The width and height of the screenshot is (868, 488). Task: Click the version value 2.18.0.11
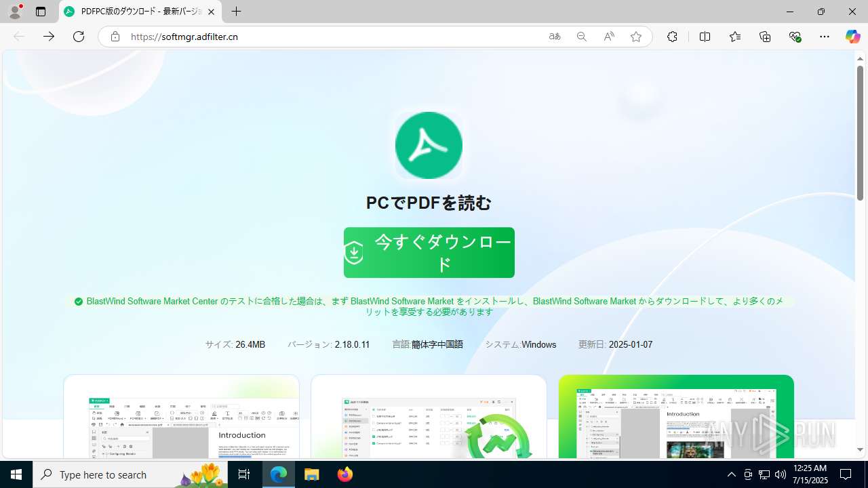coord(352,344)
